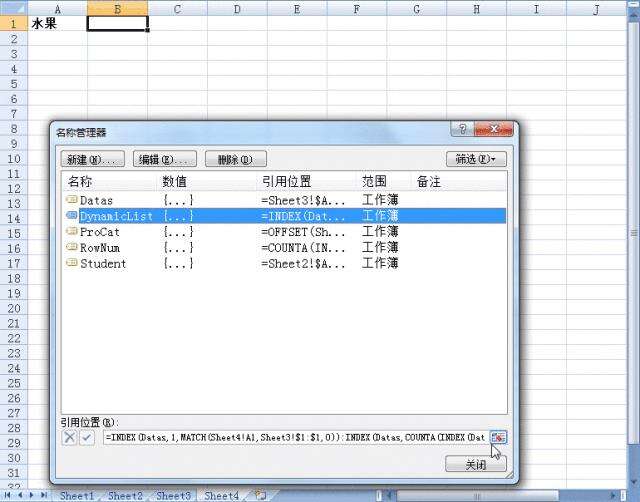Click the ProCat name icon
This screenshot has width=640, height=502.
pyautogui.click(x=72, y=231)
